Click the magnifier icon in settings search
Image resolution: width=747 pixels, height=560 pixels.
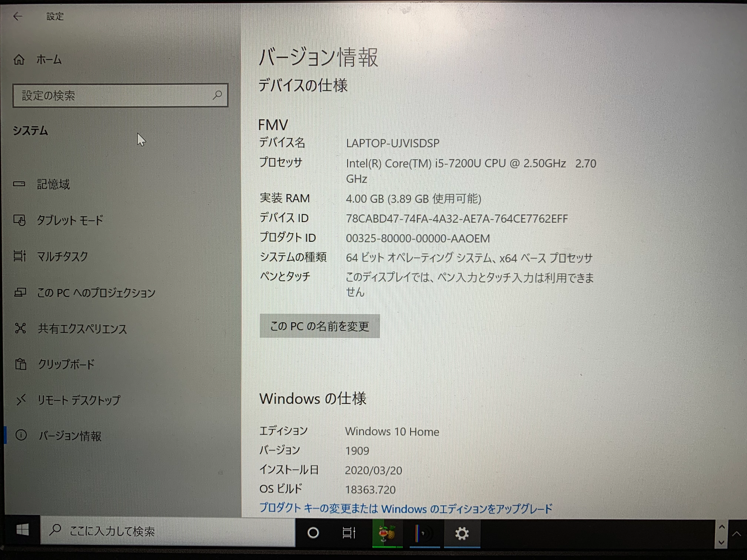click(x=217, y=95)
